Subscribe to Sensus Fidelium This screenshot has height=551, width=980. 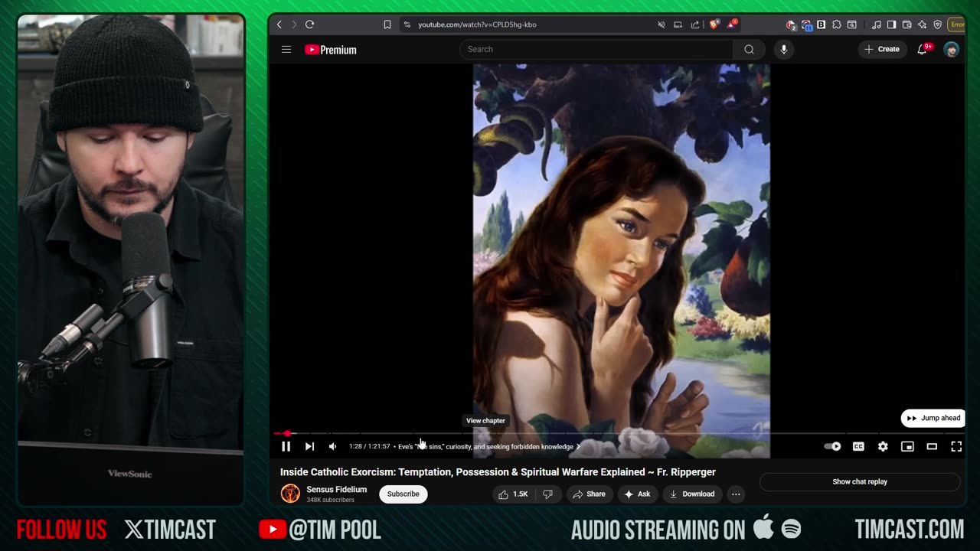point(403,494)
